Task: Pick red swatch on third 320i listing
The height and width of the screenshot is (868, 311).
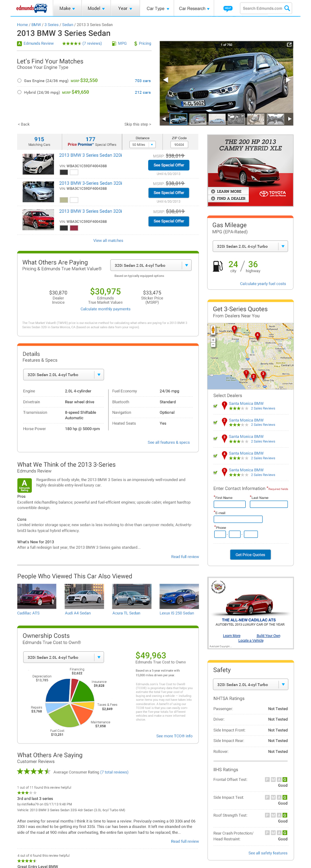Action: coord(74,228)
